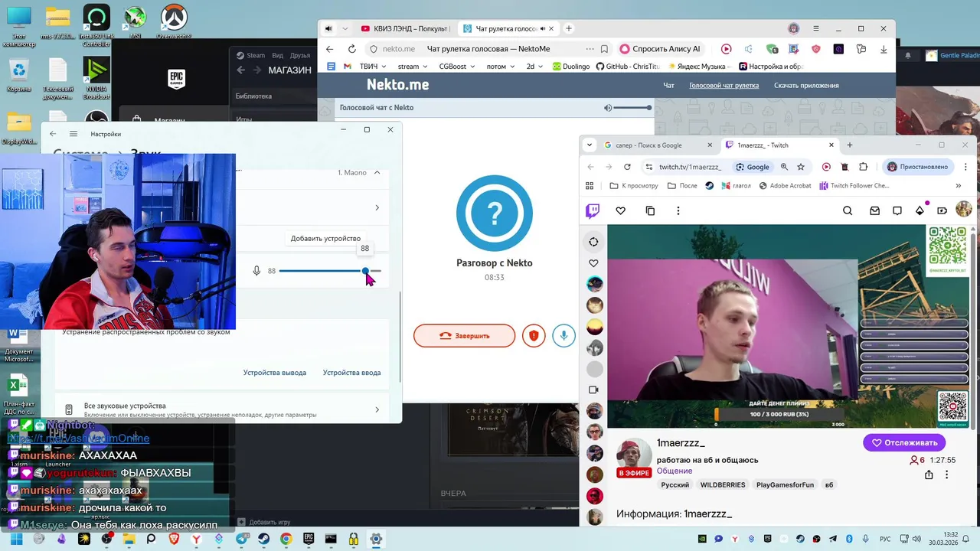This screenshot has width=980, height=551.
Task: Open the Вид menu in Steam
Action: point(277,55)
